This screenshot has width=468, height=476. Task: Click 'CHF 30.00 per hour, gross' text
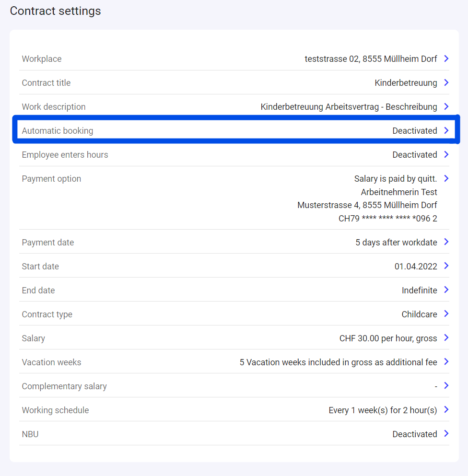coord(388,338)
